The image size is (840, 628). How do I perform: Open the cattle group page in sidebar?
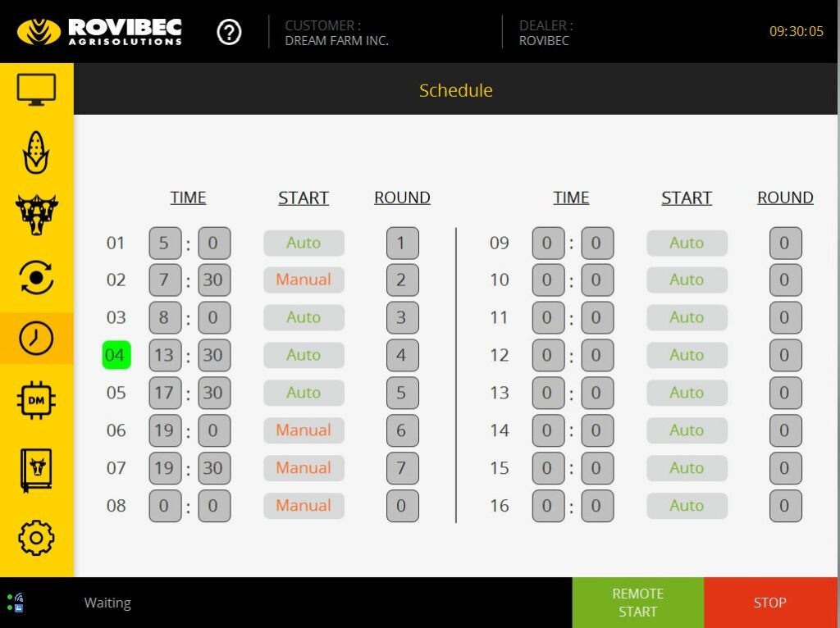tap(36, 215)
